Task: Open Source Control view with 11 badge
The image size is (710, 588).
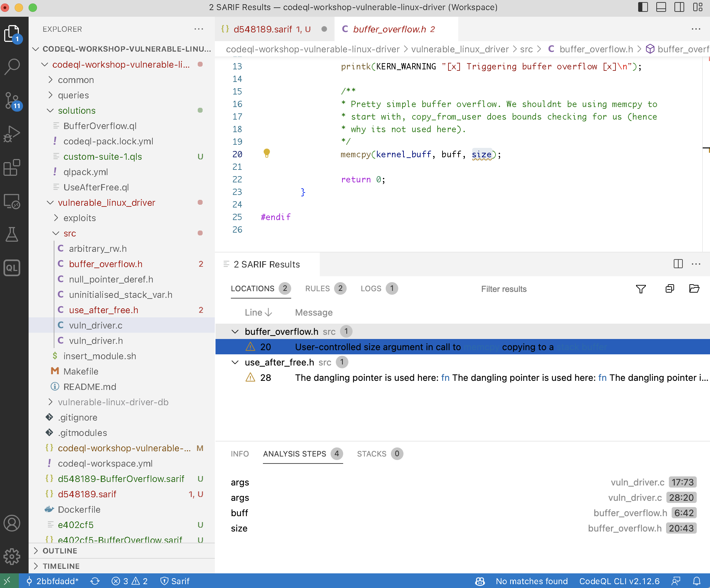Action: (x=12, y=100)
